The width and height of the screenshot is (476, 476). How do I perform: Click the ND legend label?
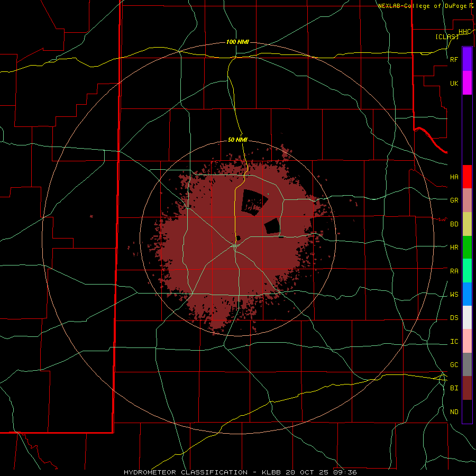tap(454, 411)
